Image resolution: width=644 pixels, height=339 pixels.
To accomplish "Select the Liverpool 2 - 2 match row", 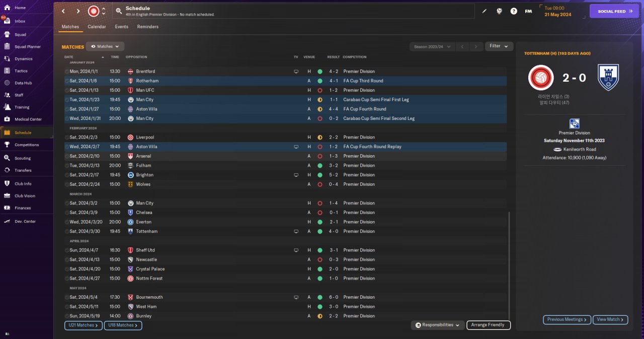I will (x=285, y=137).
